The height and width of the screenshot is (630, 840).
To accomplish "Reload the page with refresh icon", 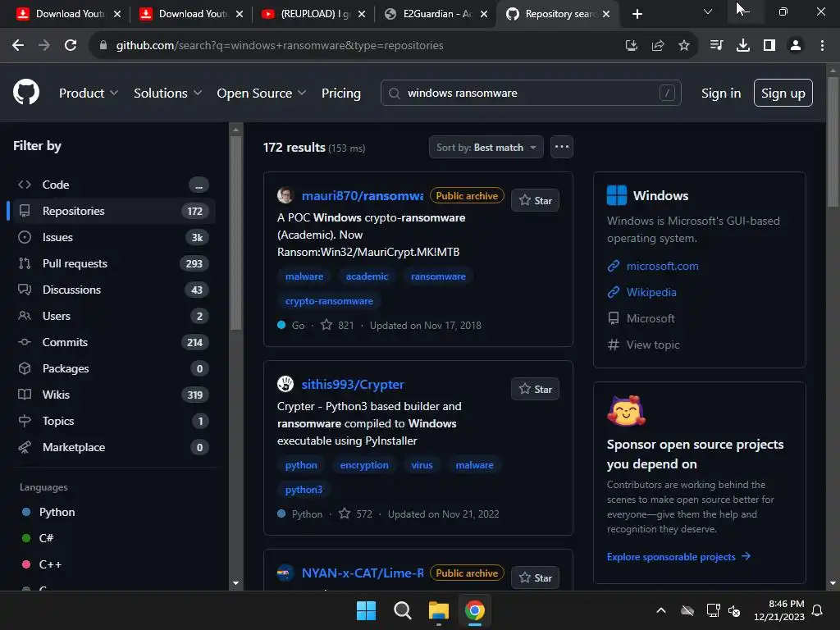I will 71,46.
